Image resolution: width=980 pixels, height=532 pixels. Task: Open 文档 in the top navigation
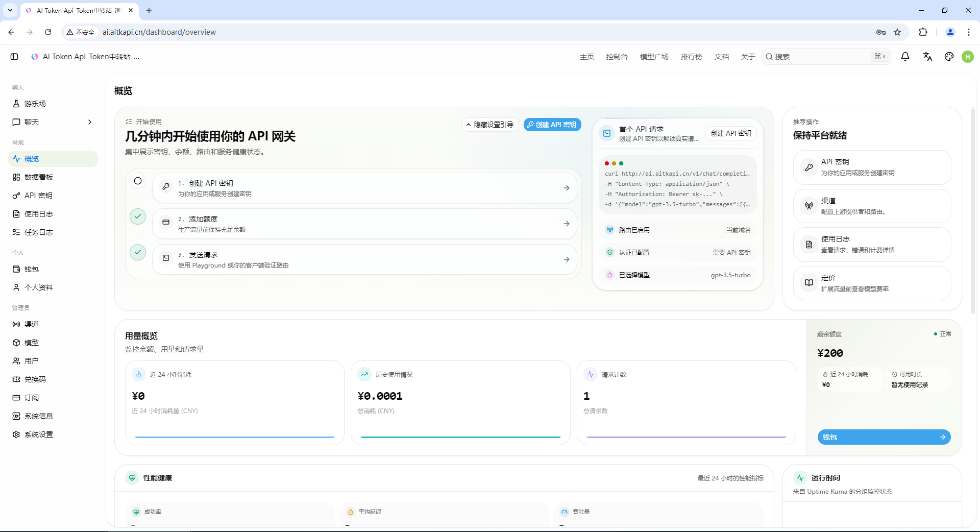pos(722,57)
